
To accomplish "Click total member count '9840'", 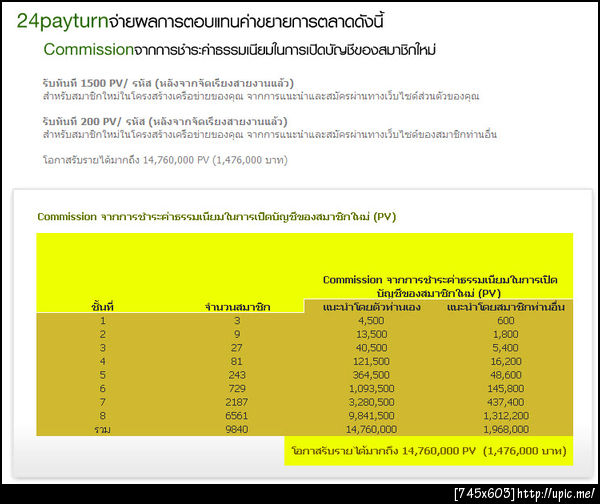I will click(237, 429).
